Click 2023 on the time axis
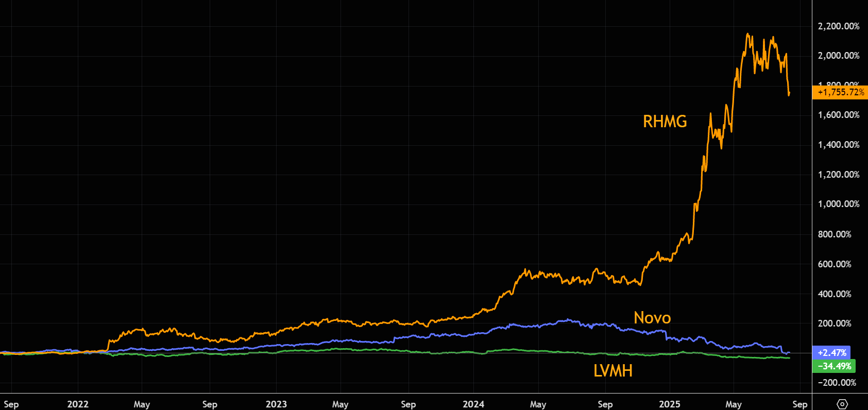The image size is (868, 410). pyautogui.click(x=276, y=404)
